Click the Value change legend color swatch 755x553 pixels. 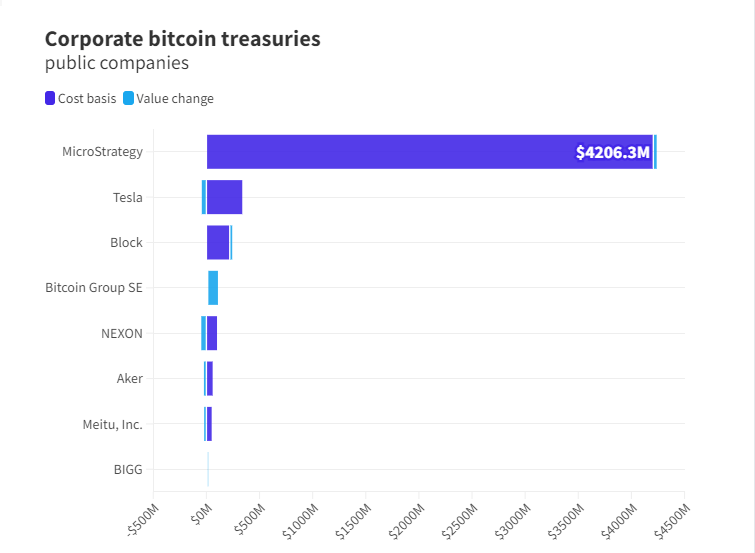(128, 98)
